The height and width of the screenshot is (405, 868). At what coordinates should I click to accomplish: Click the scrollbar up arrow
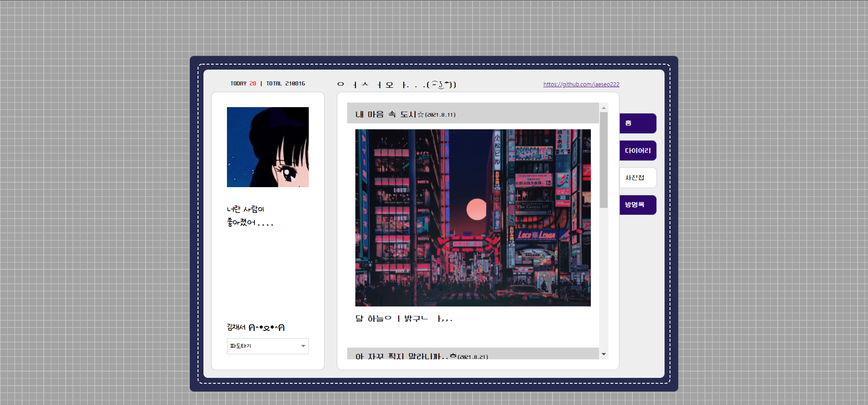(604, 108)
